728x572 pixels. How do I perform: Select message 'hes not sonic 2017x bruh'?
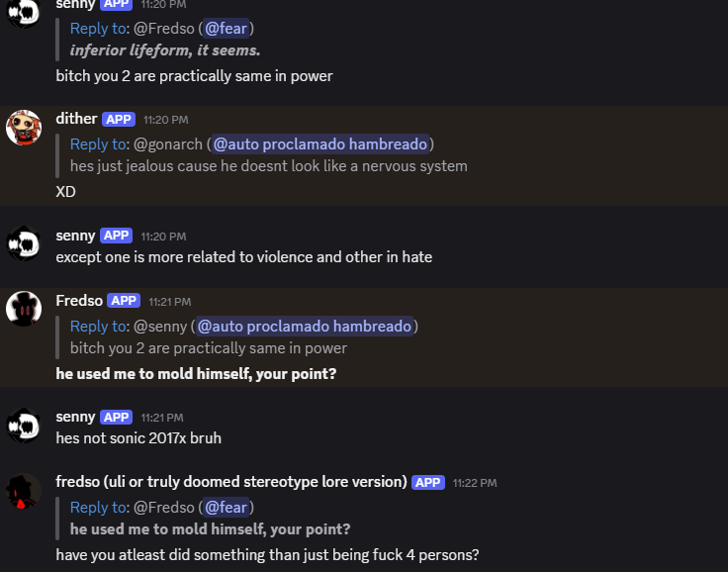(138, 438)
